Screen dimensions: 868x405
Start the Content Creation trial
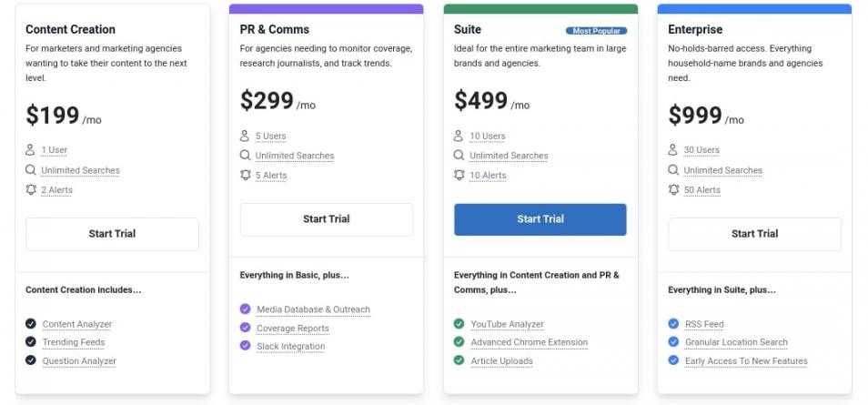[112, 234]
